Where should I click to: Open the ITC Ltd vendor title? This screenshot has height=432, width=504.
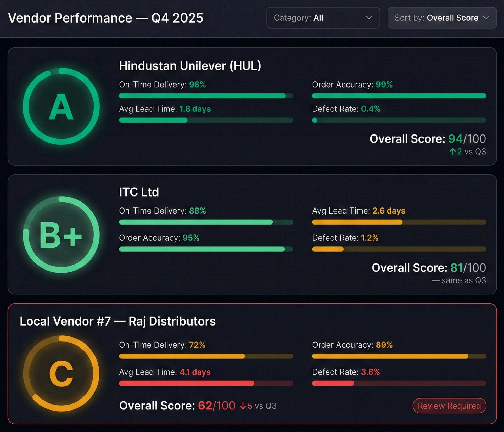pos(139,192)
